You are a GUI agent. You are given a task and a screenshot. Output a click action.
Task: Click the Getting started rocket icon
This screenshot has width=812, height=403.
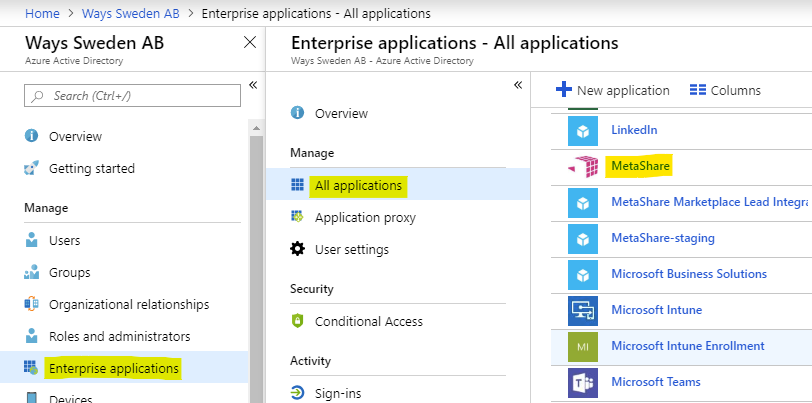(x=31, y=168)
